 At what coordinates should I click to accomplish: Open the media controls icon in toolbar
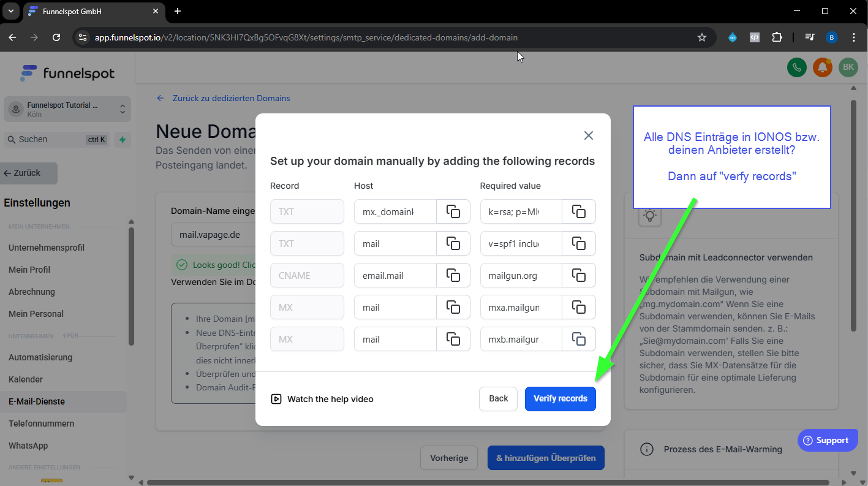click(810, 37)
